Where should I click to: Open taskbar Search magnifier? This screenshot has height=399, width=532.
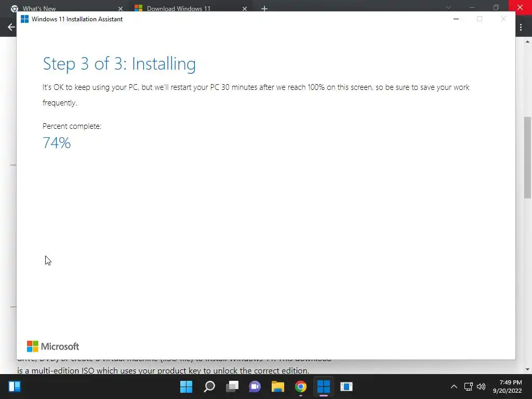tap(209, 387)
